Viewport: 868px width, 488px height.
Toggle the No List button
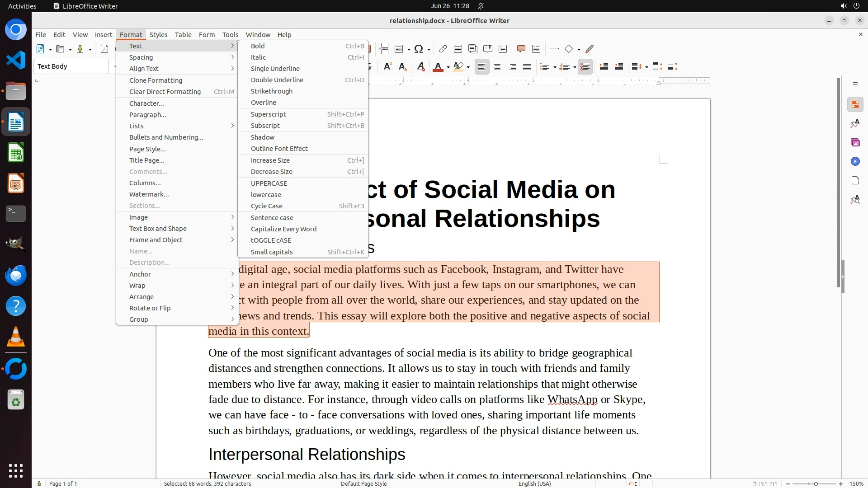coord(585,67)
